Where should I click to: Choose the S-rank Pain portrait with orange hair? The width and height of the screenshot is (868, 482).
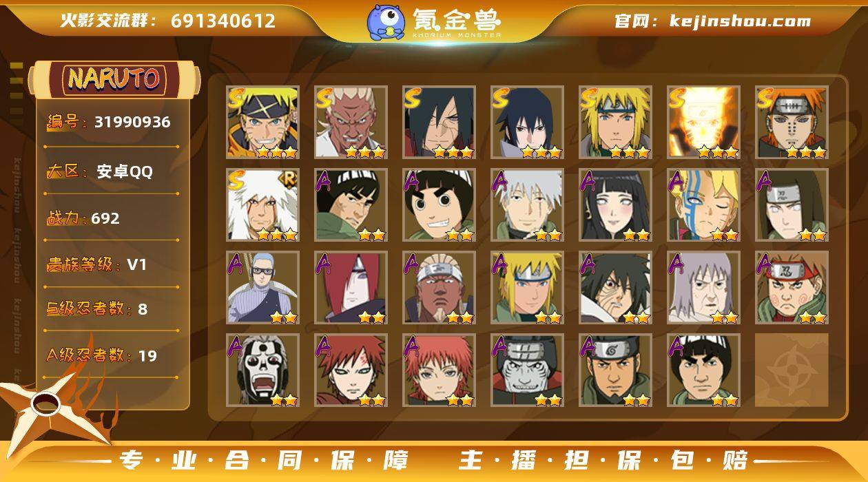coord(792,123)
